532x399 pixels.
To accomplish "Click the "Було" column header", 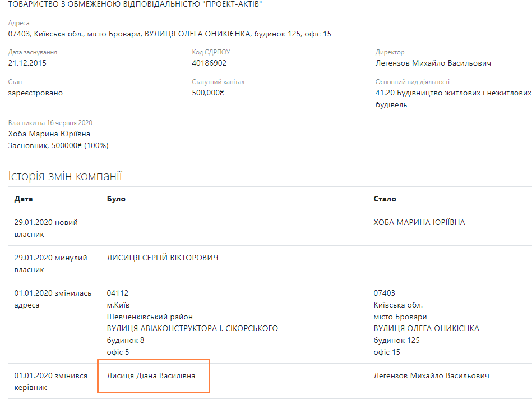I will pos(116,199).
